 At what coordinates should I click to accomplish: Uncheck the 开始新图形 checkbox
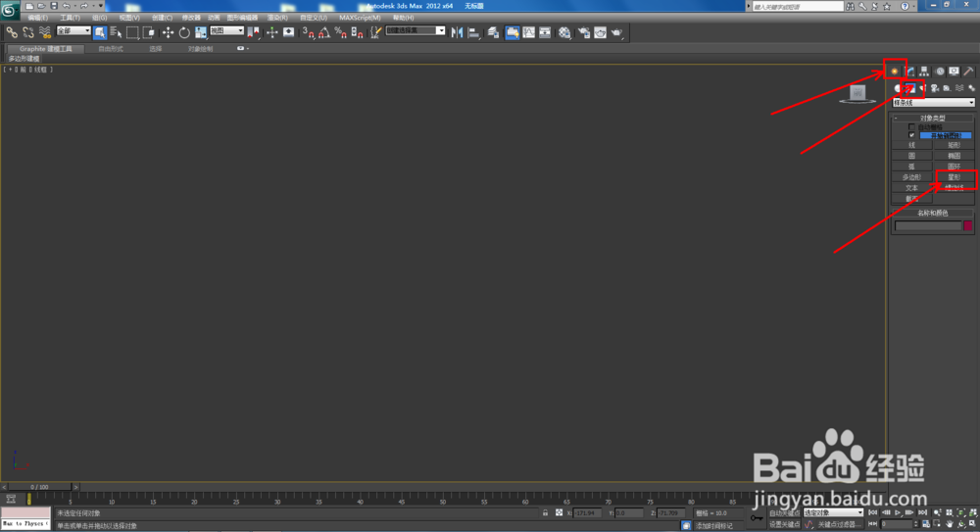point(911,135)
